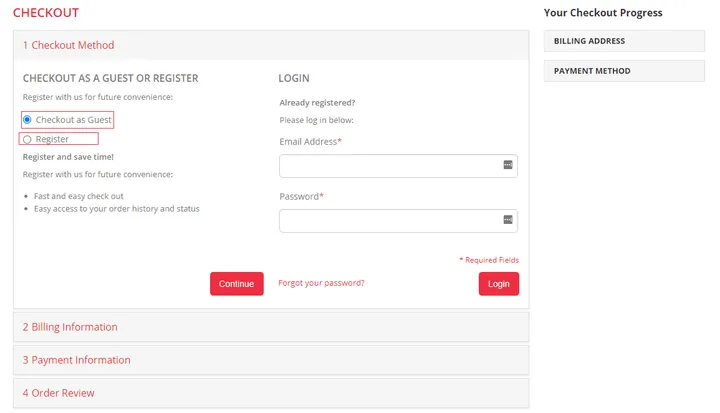
Task: Expand the 2 Billing Information section
Action: click(70, 327)
